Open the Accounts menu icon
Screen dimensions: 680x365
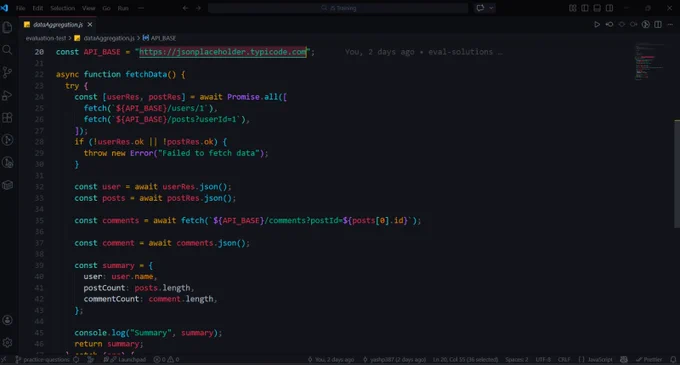(7, 320)
